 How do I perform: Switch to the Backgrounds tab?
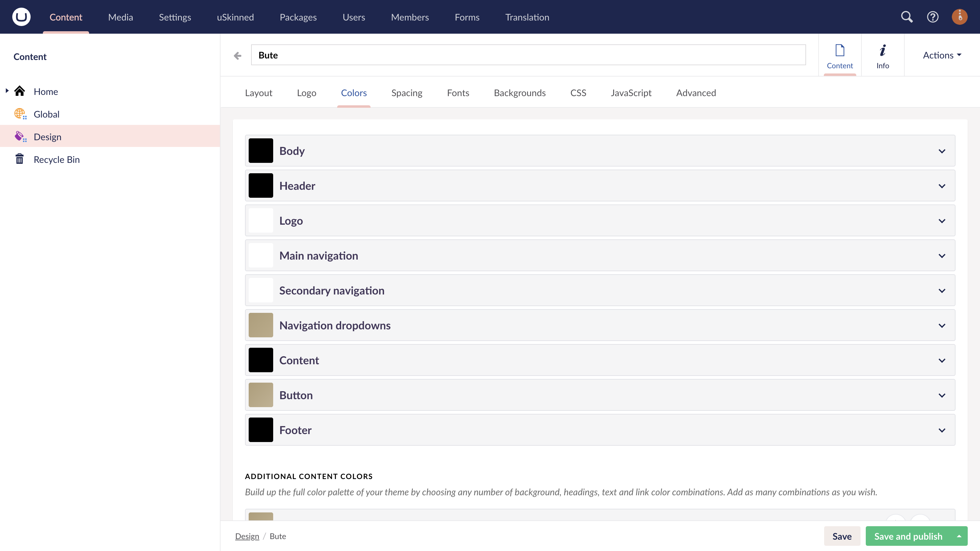pos(519,93)
